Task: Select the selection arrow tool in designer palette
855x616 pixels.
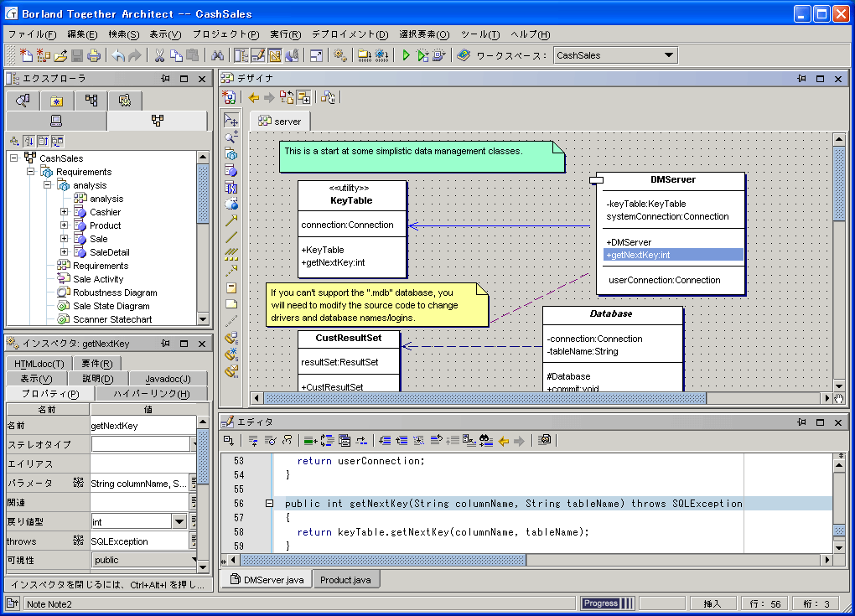Action: [231, 119]
